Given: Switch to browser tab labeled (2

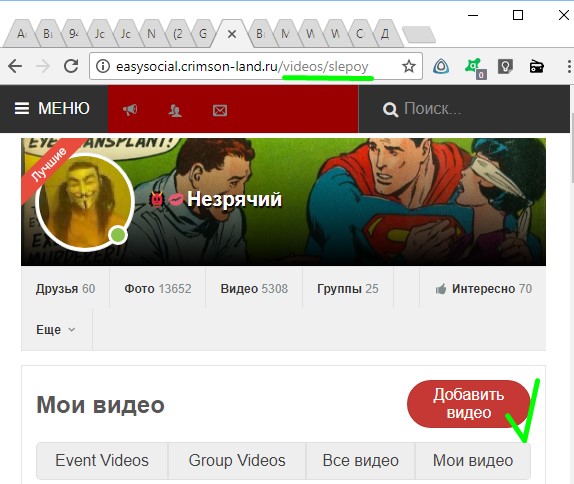Looking at the screenshot, I should [178, 34].
